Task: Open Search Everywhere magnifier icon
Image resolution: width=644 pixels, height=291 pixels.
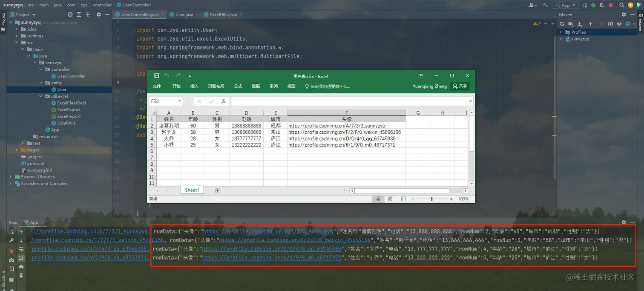Action: click(622, 5)
